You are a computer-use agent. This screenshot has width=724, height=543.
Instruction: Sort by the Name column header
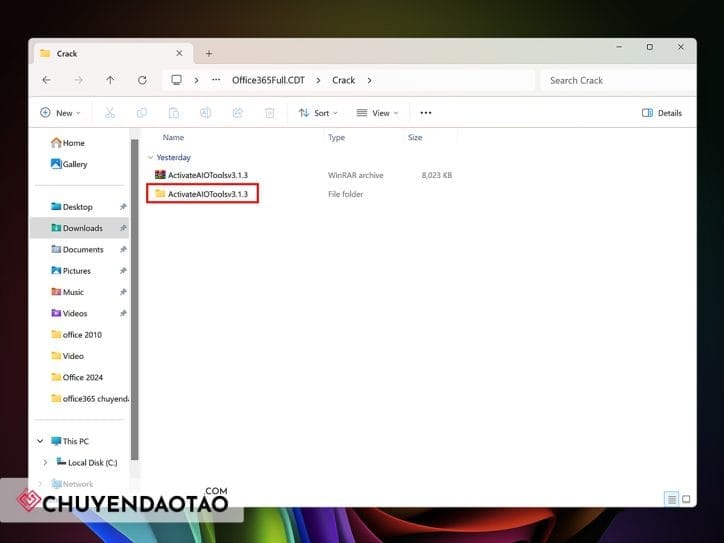[x=173, y=137]
